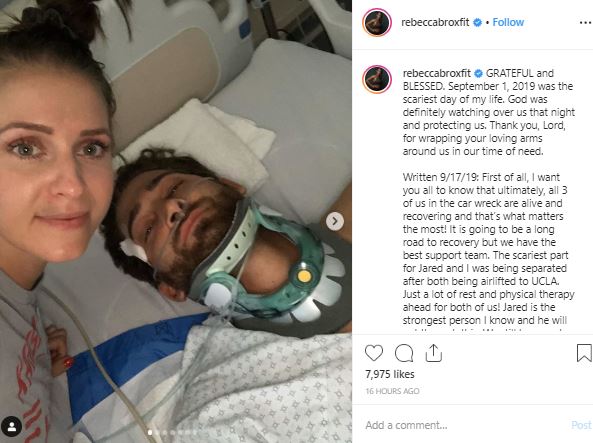593x443 pixels.
Task: Share the post using share icon
Action: click(433, 353)
